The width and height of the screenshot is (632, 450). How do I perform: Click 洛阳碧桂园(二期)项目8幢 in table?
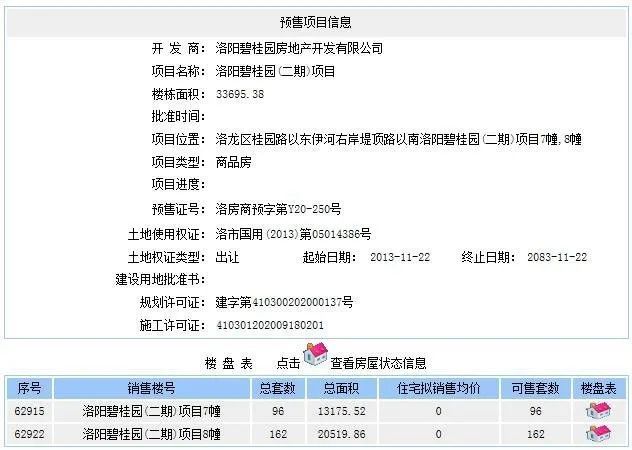tap(152, 434)
